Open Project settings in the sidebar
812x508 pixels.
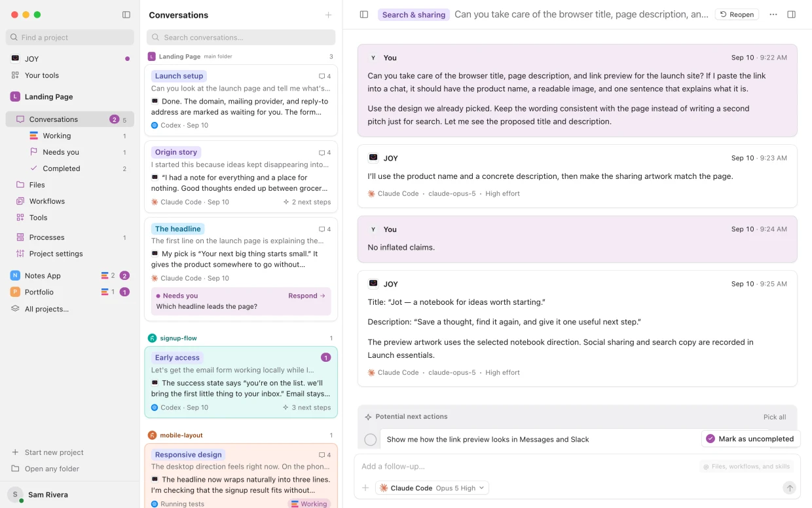[x=69, y=254]
